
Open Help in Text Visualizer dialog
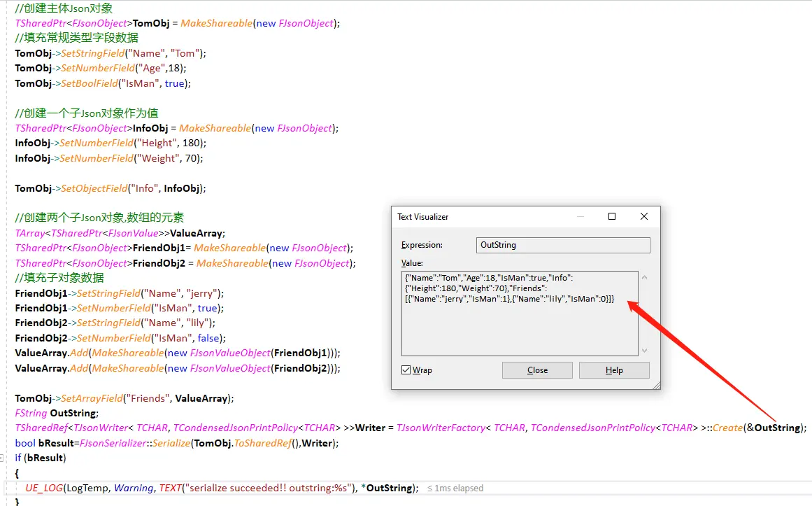coord(614,370)
